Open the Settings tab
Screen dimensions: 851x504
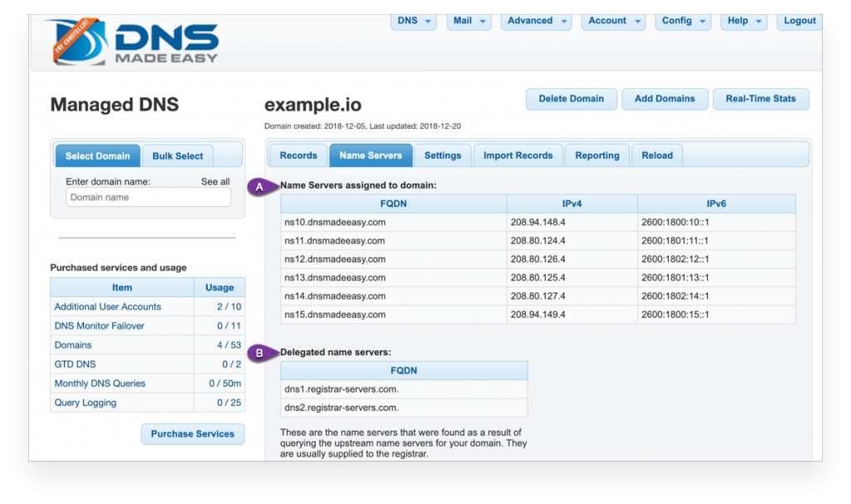coord(442,155)
